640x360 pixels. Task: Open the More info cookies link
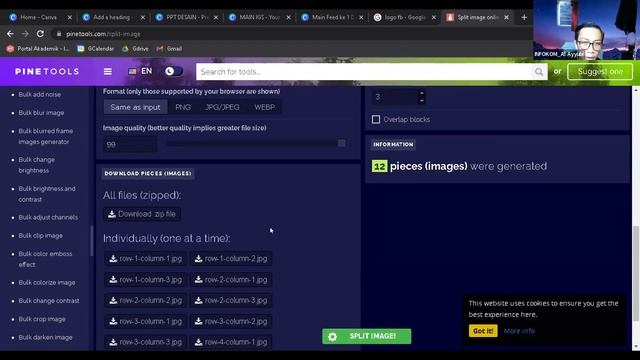click(519, 331)
